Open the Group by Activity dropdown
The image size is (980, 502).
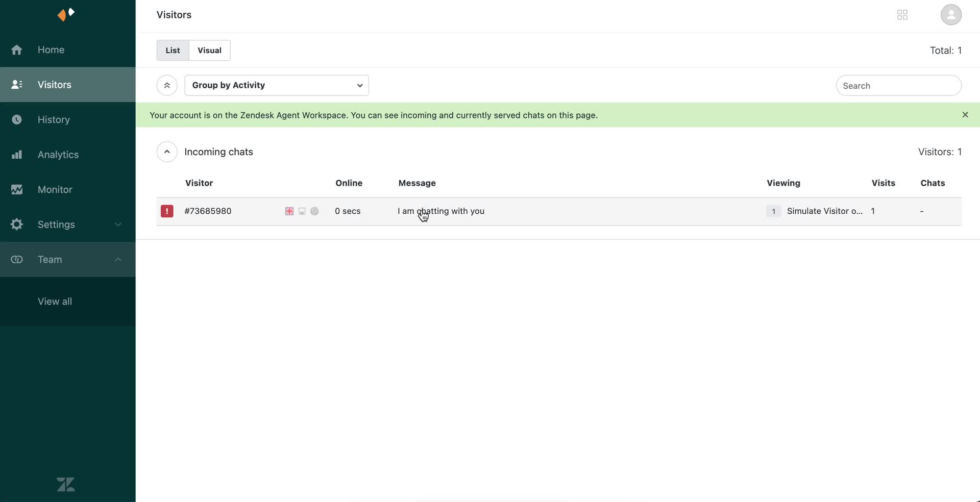pos(277,86)
